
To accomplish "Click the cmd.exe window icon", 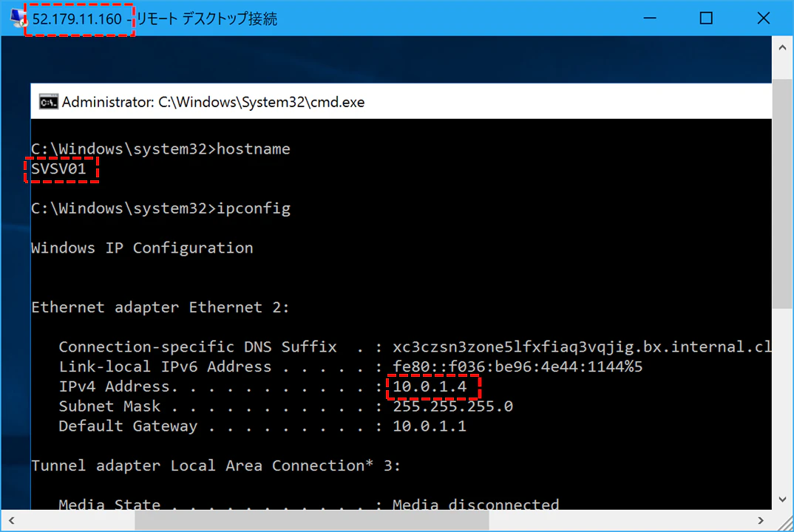I will (49, 102).
